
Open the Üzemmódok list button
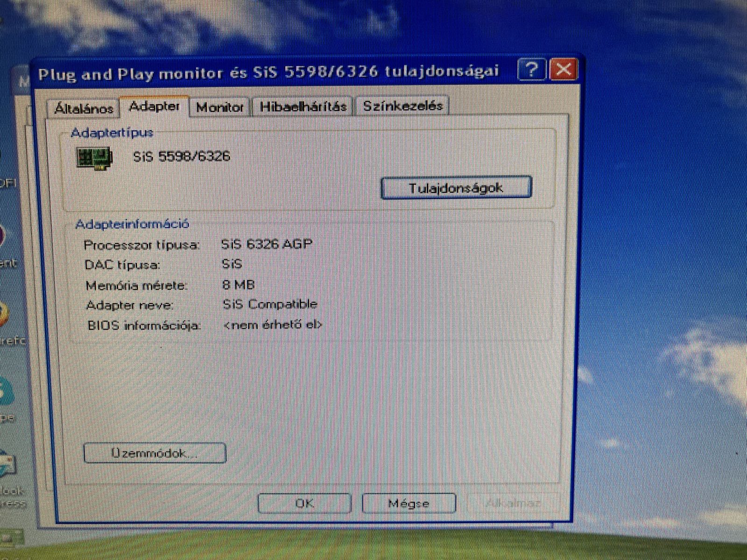click(155, 453)
